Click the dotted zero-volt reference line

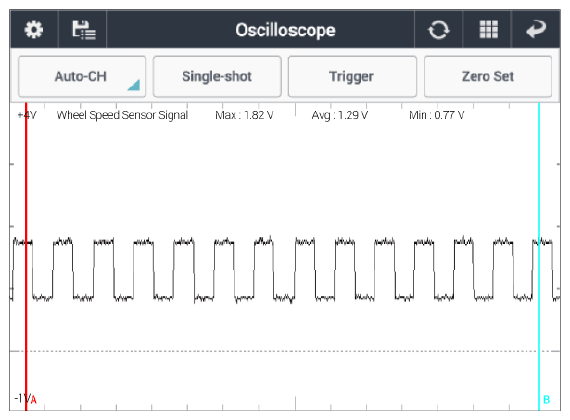point(285,351)
